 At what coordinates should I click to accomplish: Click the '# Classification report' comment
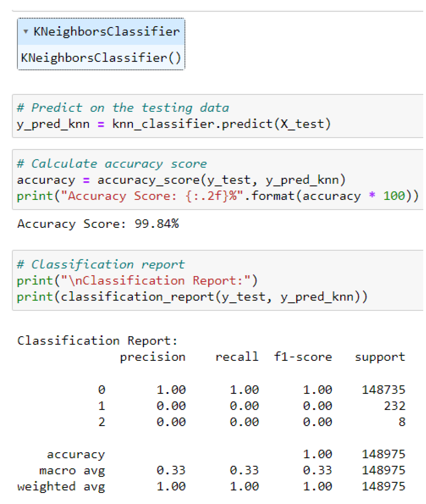[x=101, y=264]
